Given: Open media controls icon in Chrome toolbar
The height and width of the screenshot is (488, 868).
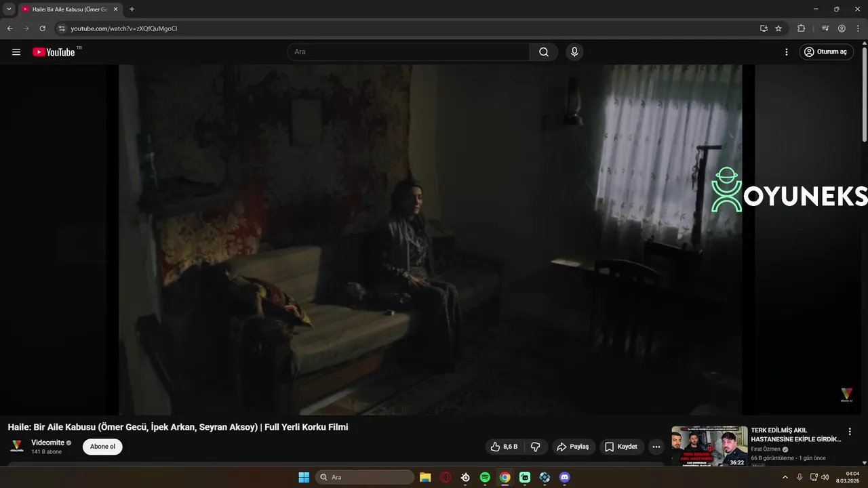Looking at the screenshot, I should 825,28.
